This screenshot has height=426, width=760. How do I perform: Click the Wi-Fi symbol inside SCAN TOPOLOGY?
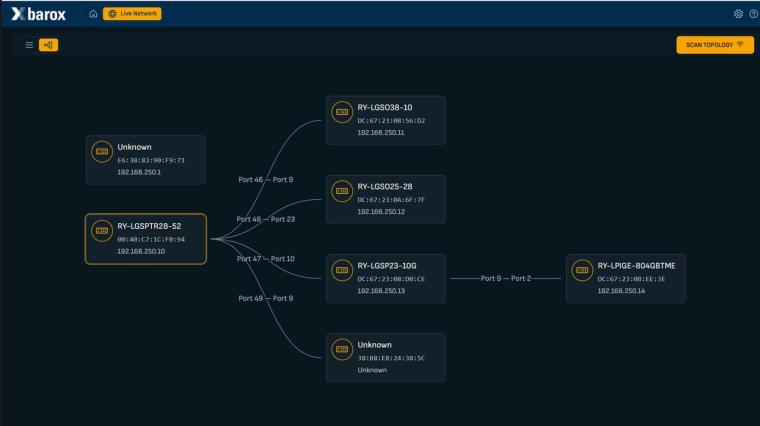click(740, 44)
